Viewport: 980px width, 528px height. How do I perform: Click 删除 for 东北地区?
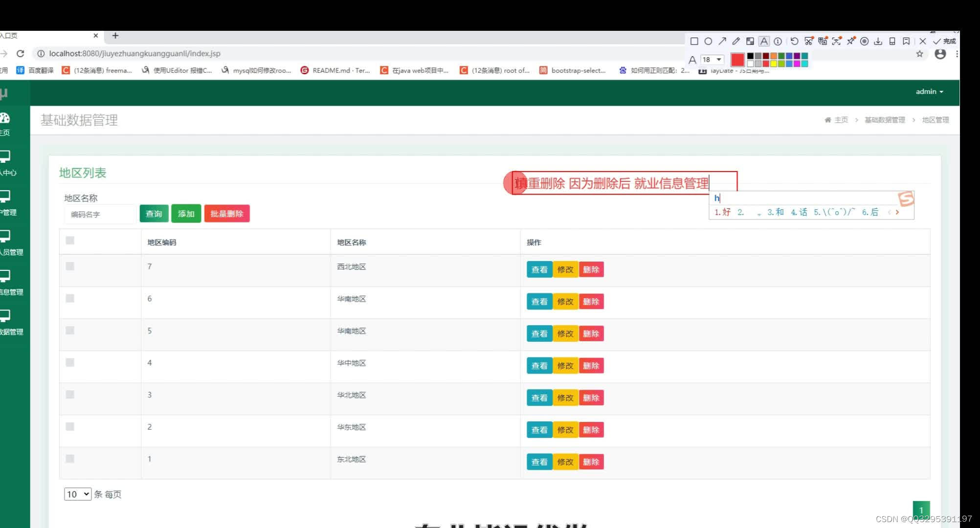pos(591,462)
